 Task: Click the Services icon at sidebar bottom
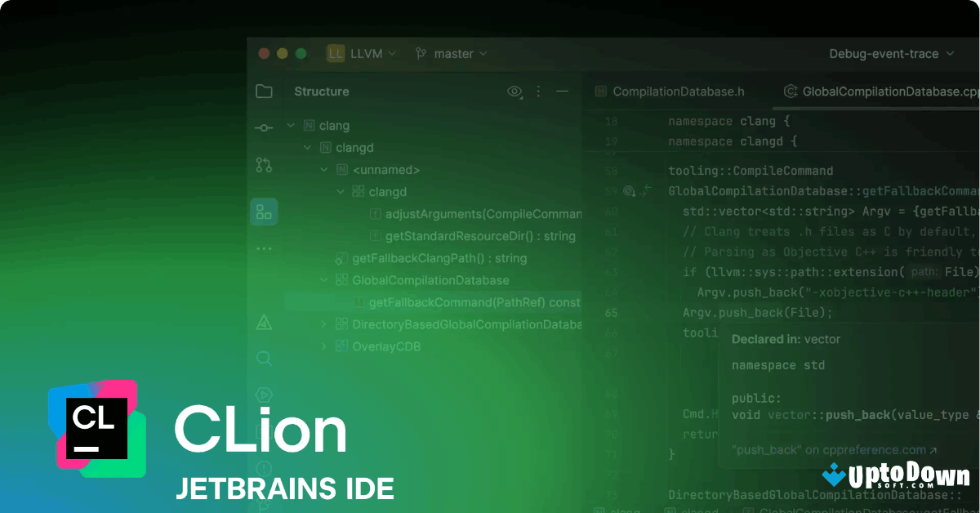coord(264,395)
